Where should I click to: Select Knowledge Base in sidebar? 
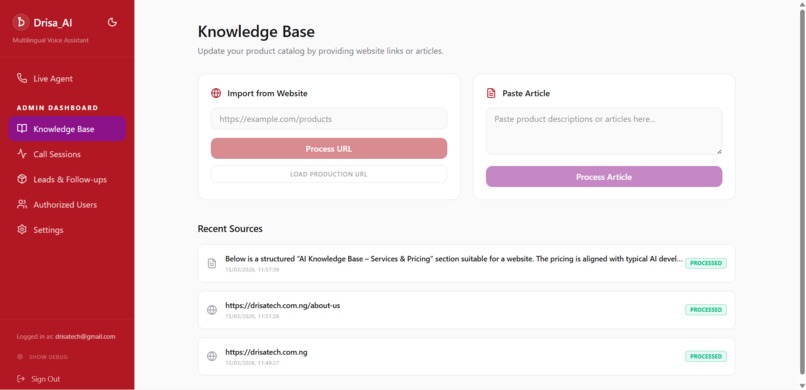67,129
